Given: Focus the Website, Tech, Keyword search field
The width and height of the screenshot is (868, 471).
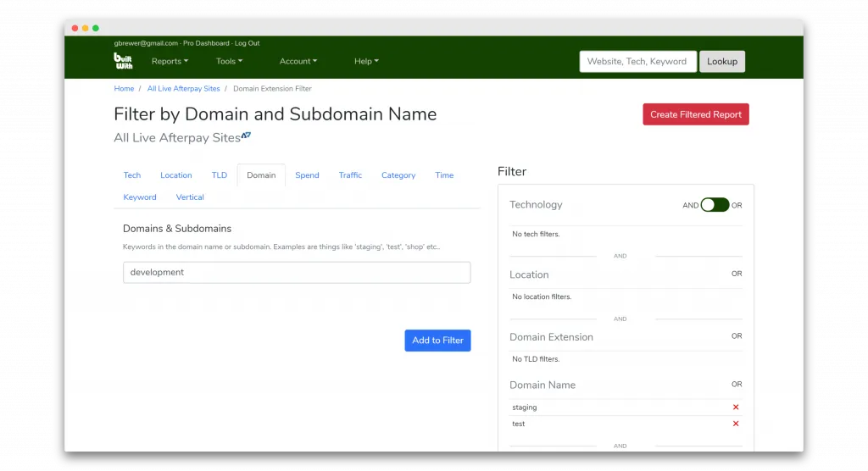Looking at the screenshot, I should 637,61.
